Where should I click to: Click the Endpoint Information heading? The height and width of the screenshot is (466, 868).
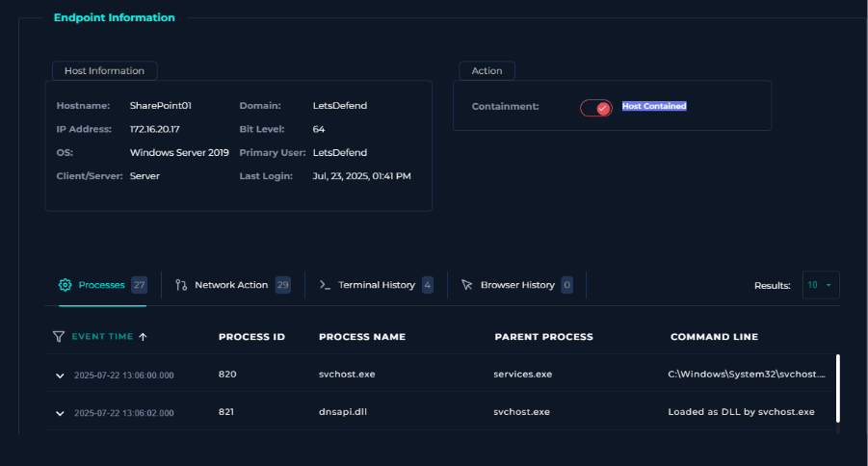coord(114,17)
